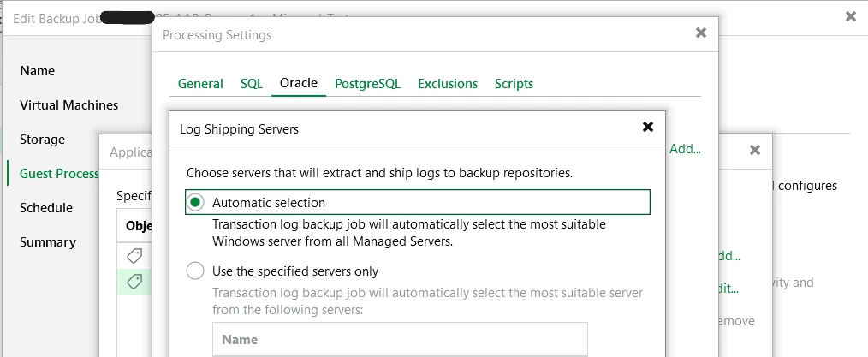Switch to the General tab

[x=200, y=83]
